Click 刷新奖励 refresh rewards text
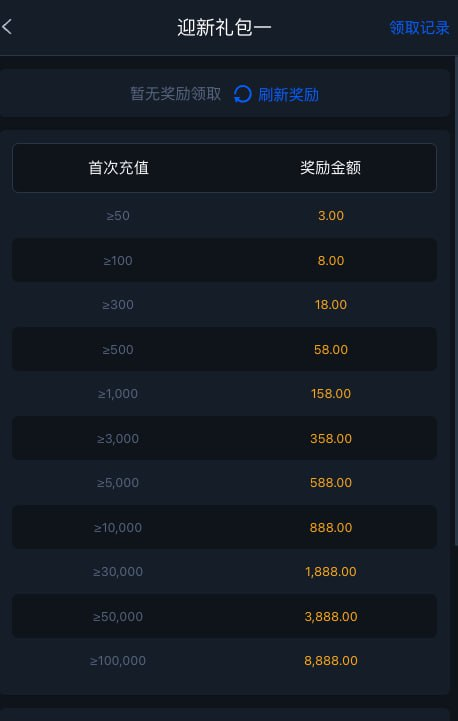Image resolution: width=458 pixels, height=721 pixels. (x=288, y=95)
